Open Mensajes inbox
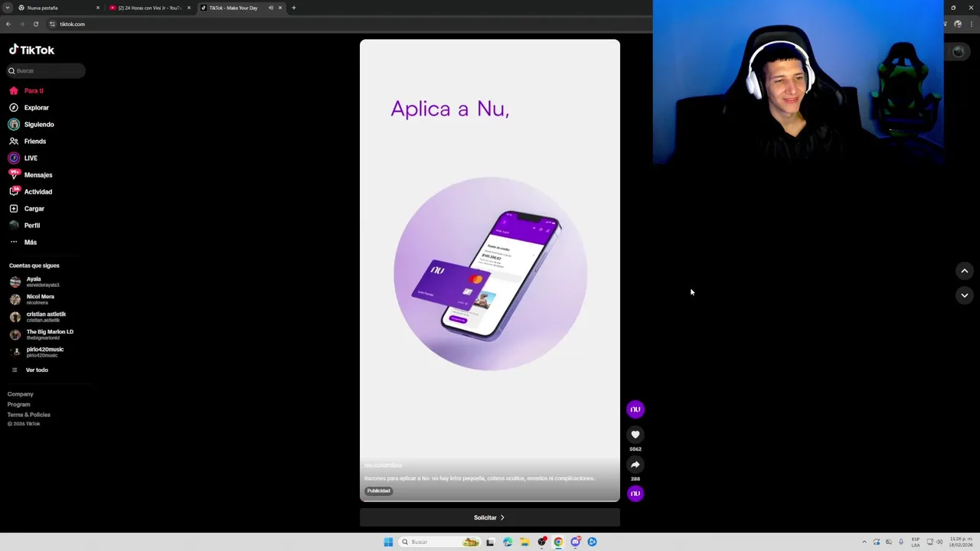This screenshot has width=980, height=551. (31, 174)
